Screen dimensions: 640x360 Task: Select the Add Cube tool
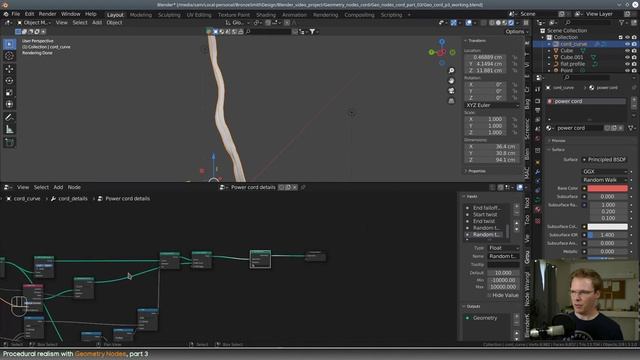9,142
